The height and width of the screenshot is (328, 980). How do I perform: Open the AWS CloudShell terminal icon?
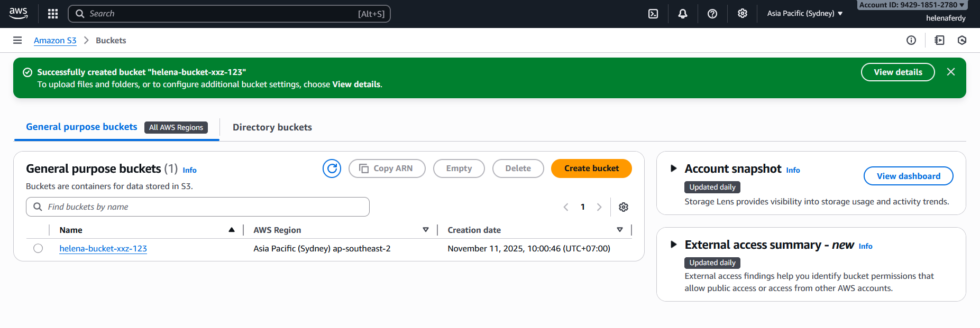653,14
